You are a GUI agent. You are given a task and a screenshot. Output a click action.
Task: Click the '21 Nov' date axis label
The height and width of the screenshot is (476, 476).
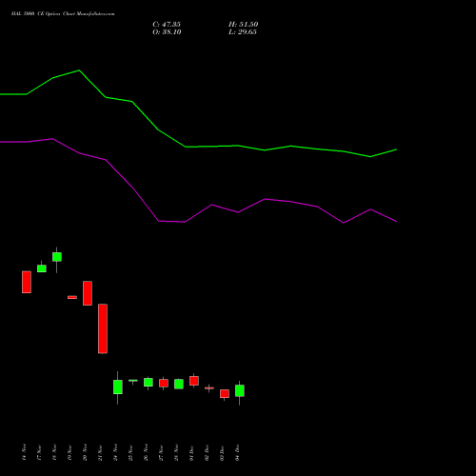(x=100, y=452)
